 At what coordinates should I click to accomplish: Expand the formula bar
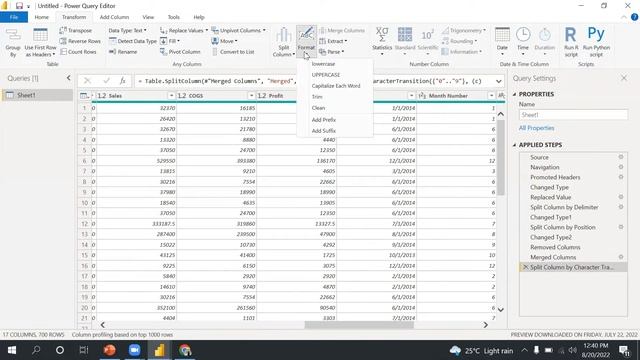pyautogui.click(x=498, y=81)
